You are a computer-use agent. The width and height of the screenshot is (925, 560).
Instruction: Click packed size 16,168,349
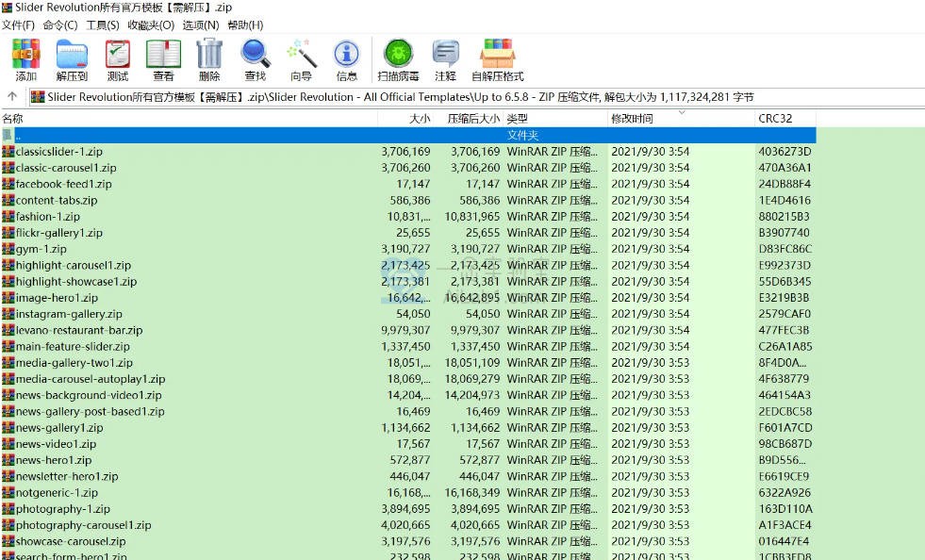tap(472, 492)
